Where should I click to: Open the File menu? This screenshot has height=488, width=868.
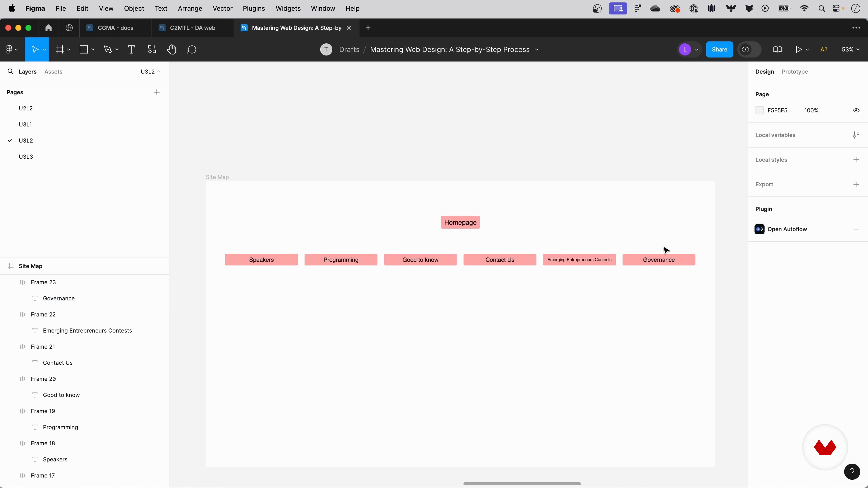pos(61,8)
